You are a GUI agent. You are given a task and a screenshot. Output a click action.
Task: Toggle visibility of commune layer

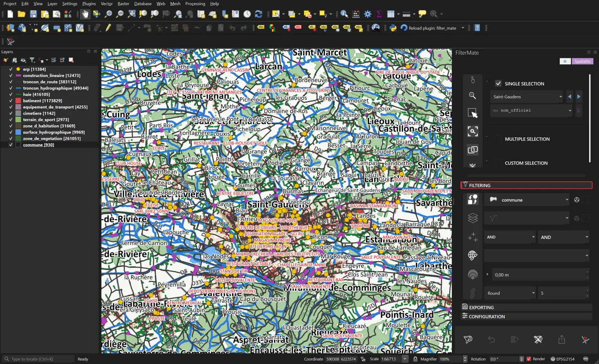click(x=11, y=145)
